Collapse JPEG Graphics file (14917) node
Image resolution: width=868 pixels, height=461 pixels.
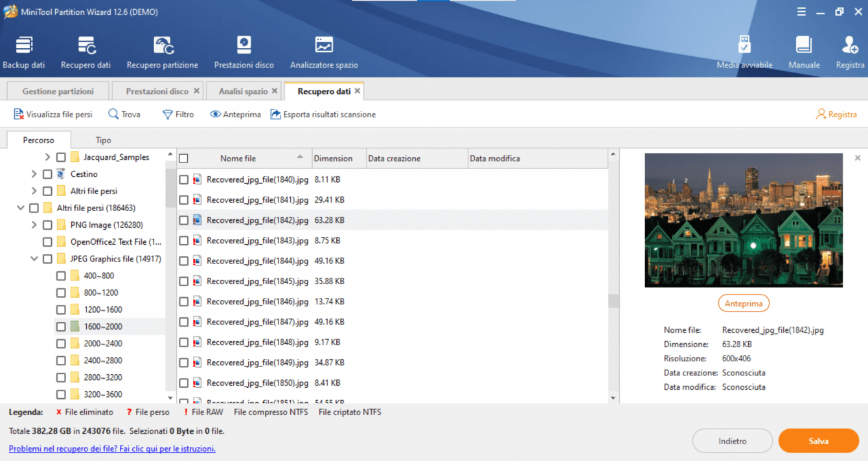point(34,259)
